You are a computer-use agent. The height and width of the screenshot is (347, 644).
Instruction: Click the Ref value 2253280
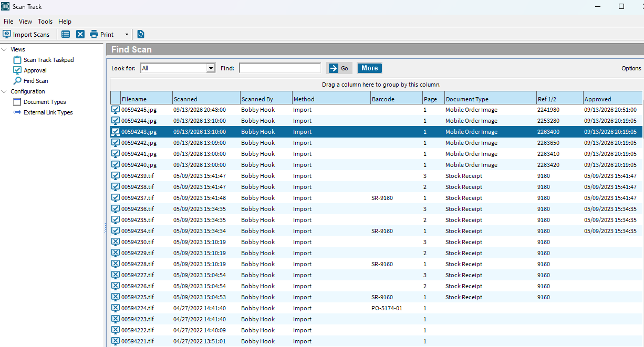pyautogui.click(x=548, y=121)
